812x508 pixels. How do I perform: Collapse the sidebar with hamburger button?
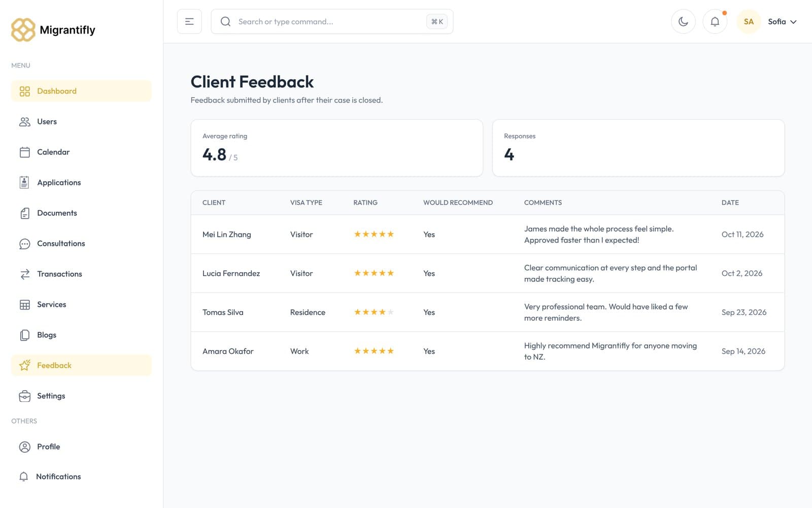click(189, 21)
